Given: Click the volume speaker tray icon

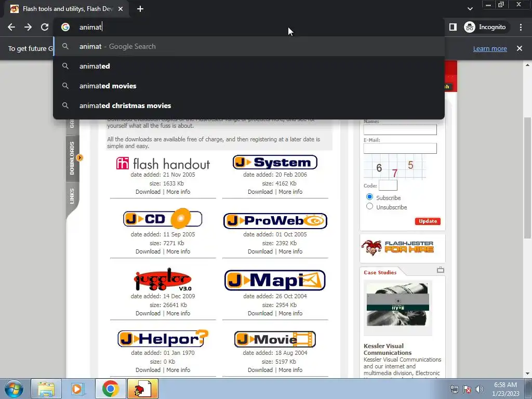Looking at the screenshot, I should pos(479,389).
